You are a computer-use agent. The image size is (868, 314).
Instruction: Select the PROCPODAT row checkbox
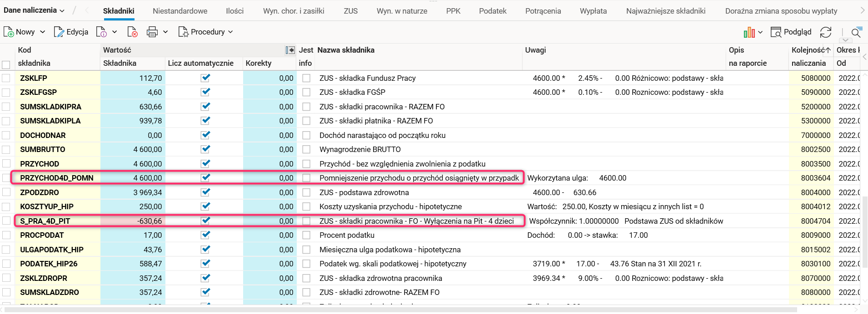[x=6, y=235]
